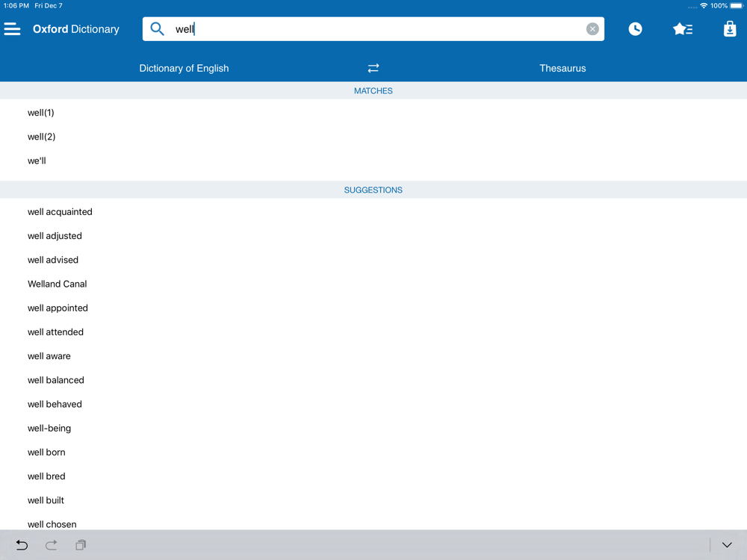Tap the redo arrow on keyboard bar
Viewport: 747px width, 560px height.
point(51,545)
